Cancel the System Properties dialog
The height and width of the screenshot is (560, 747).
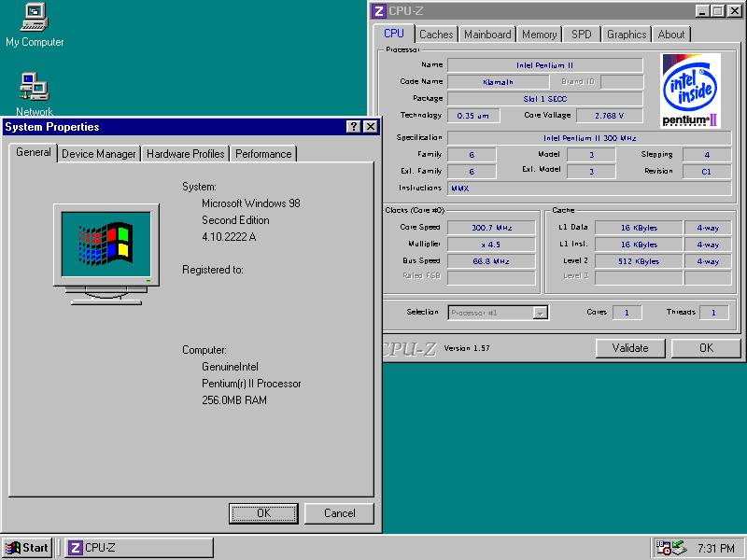pos(339,513)
